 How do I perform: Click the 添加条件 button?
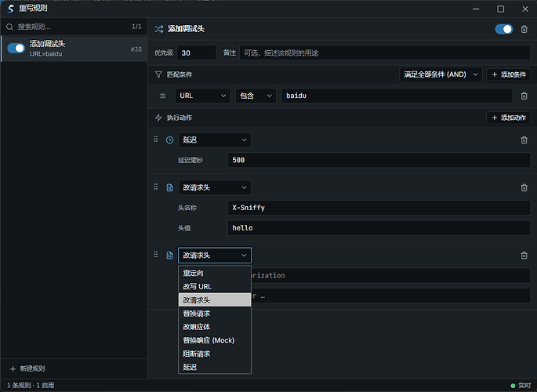(x=509, y=74)
